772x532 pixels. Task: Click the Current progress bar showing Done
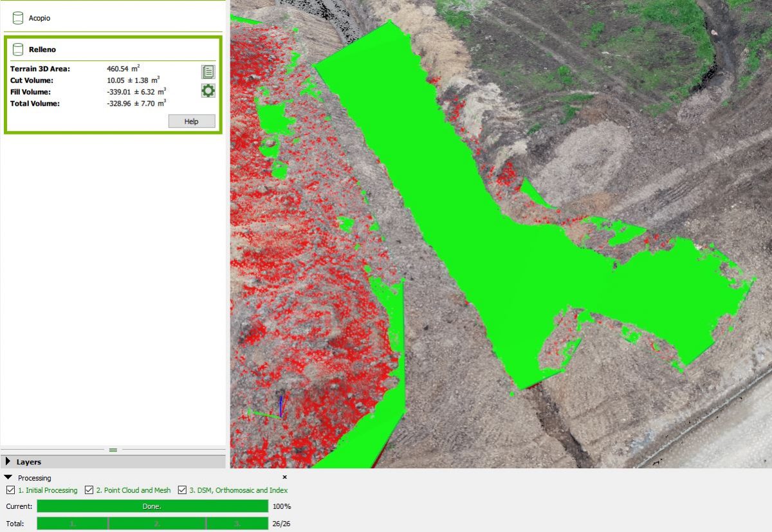pos(152,506)
